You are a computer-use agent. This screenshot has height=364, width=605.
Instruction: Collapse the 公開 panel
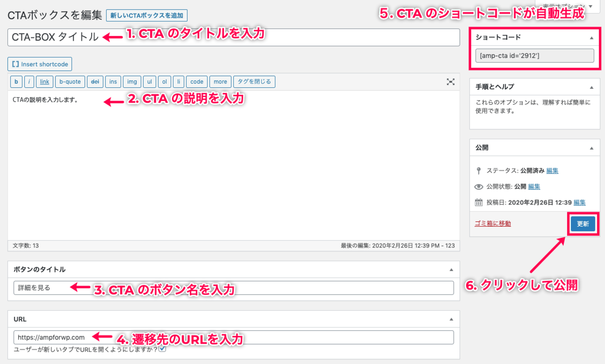pos(591,148)
